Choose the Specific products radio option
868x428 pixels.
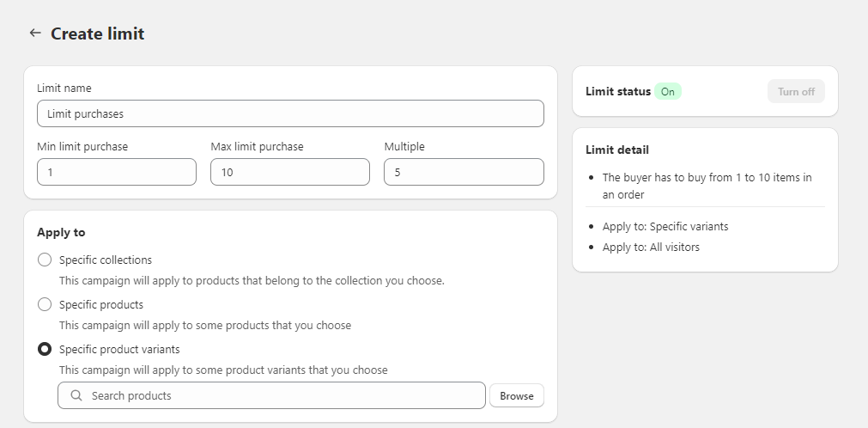[45, 304]
